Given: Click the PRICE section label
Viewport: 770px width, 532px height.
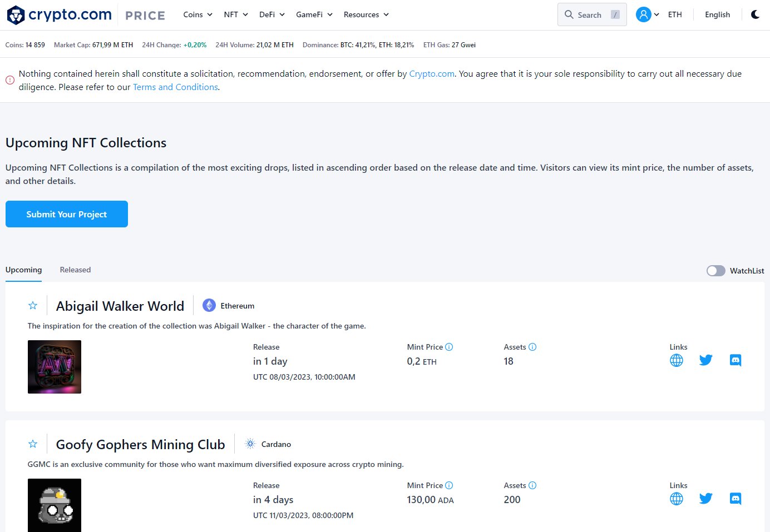Looking at the screenshot, I should click(x=145, y=16).
